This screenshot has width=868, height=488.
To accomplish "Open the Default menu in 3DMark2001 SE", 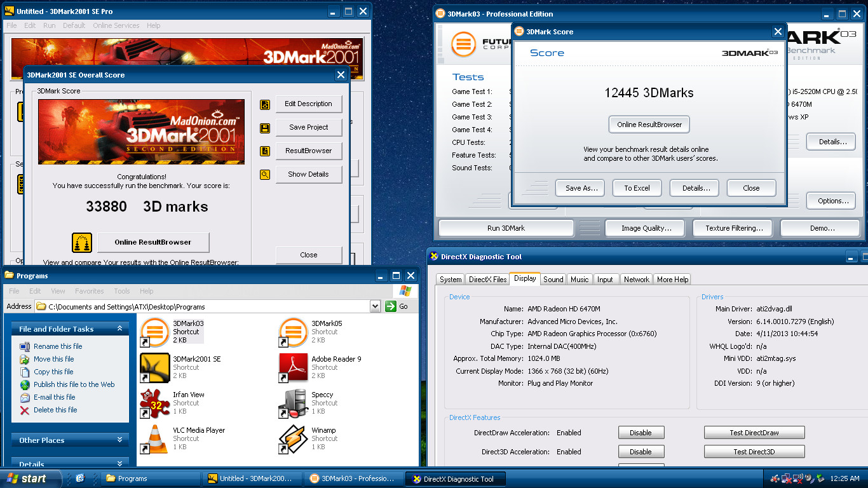I will click(x=74, y=25).
